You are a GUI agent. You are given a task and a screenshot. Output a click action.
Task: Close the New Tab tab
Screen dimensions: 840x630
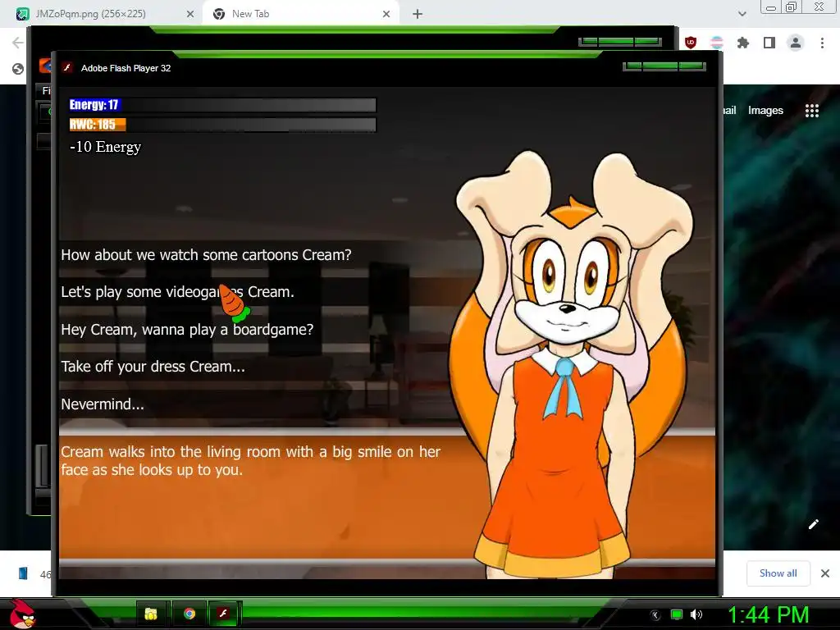click(x=386, y=15)
